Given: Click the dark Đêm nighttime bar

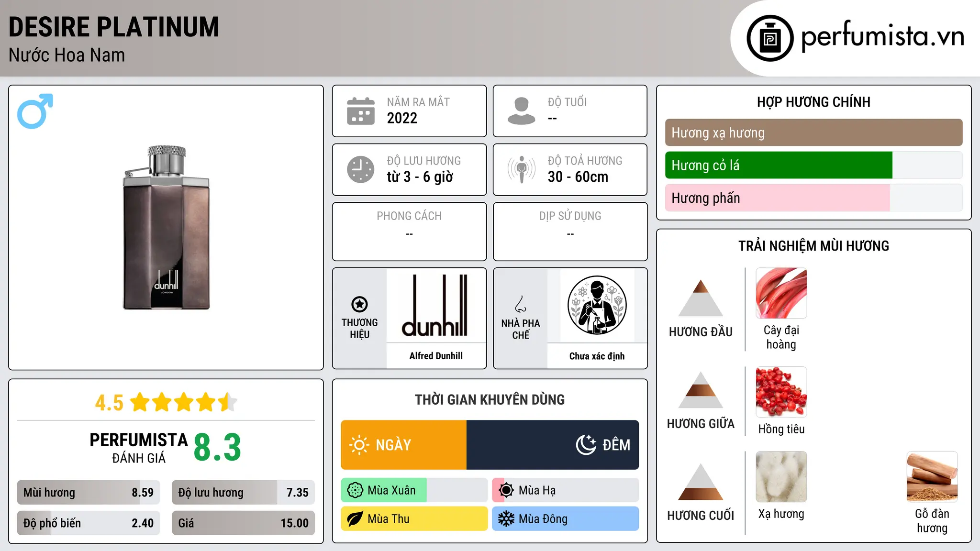Looking at the screenshot, I should (553, 445).
